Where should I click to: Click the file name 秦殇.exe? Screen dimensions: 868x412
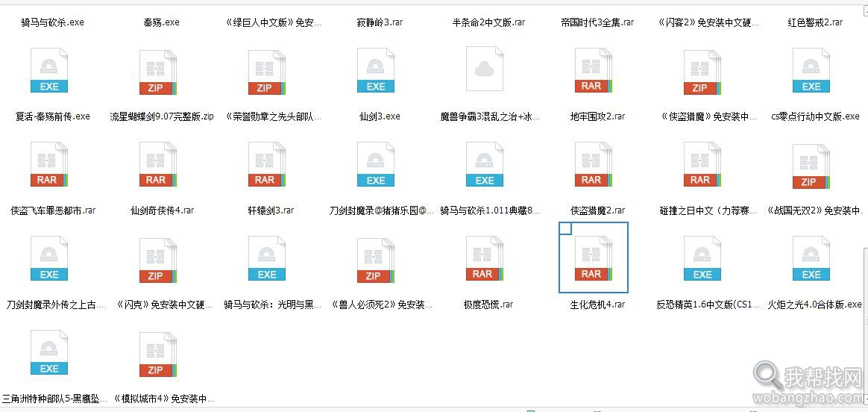pyautogui.click(x=162, y=22)
